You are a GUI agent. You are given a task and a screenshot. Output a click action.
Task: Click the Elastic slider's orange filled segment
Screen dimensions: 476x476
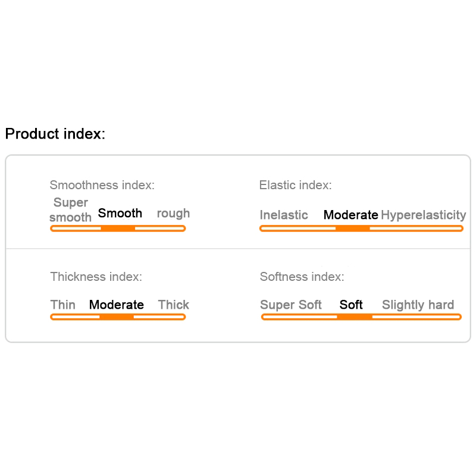point(352,228)
